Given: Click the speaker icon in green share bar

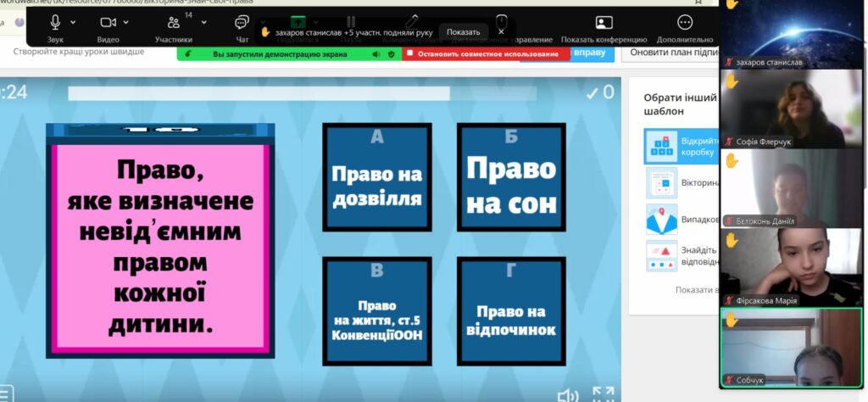Looking at the screenshot, I should pyautogui.click(x=376, y=54).
